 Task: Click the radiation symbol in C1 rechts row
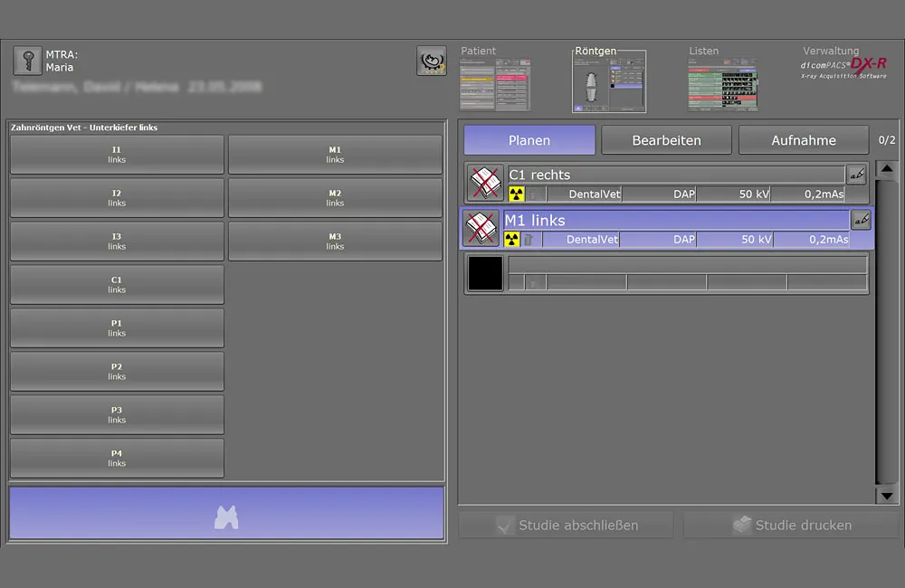[517, 194]
